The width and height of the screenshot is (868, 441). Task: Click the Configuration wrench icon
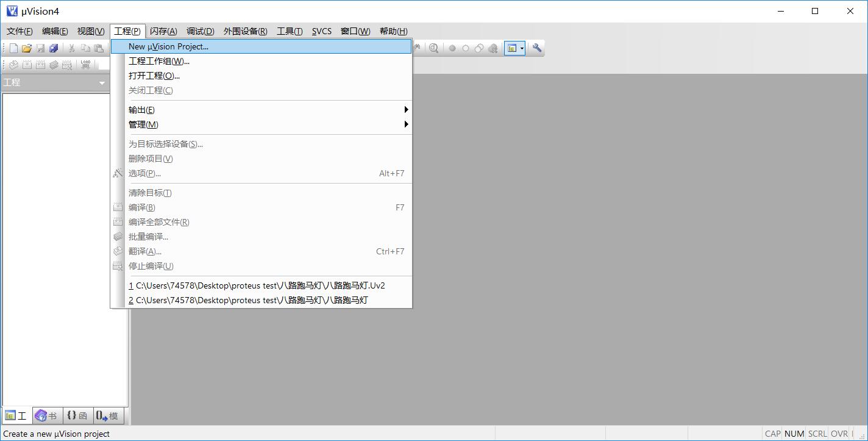[537, 48]
